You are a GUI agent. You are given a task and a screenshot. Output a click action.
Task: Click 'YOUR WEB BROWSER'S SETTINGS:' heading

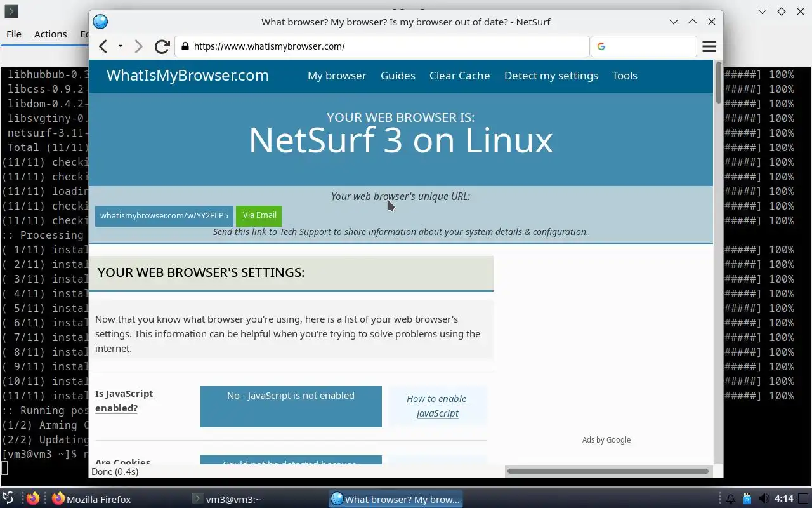201,272
